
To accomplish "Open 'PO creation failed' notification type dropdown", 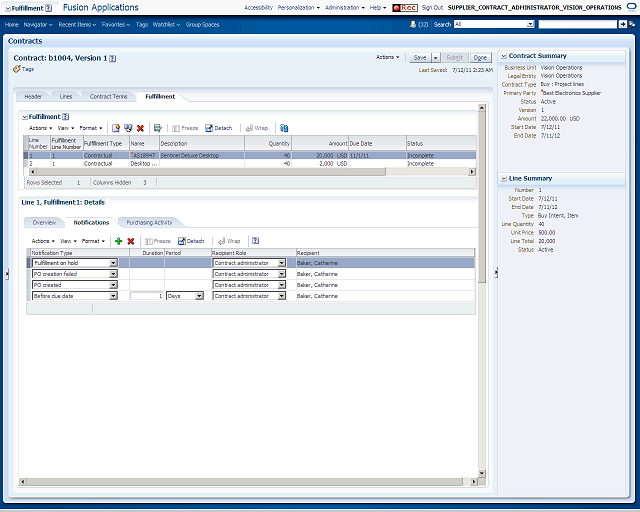I will 113,274.
